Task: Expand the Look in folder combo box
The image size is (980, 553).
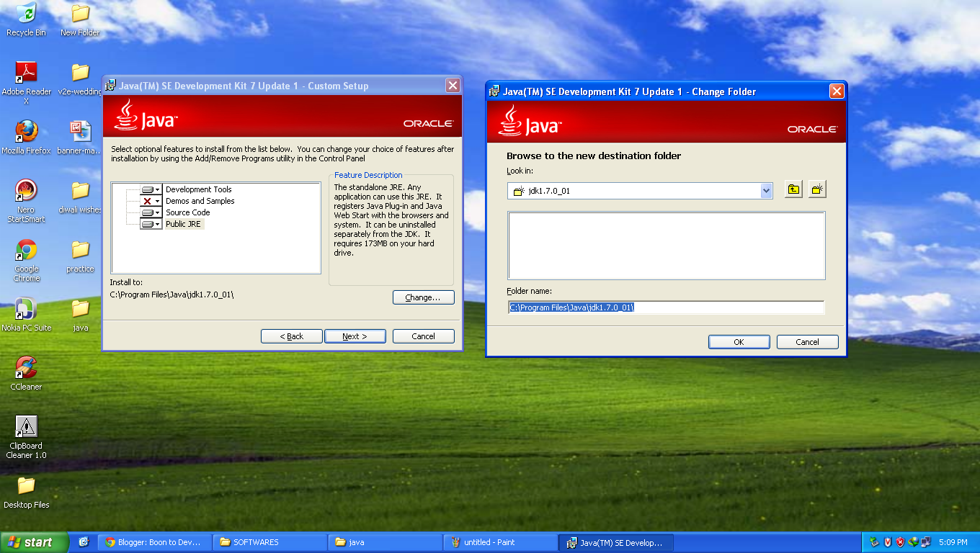Action: [766, 191]
